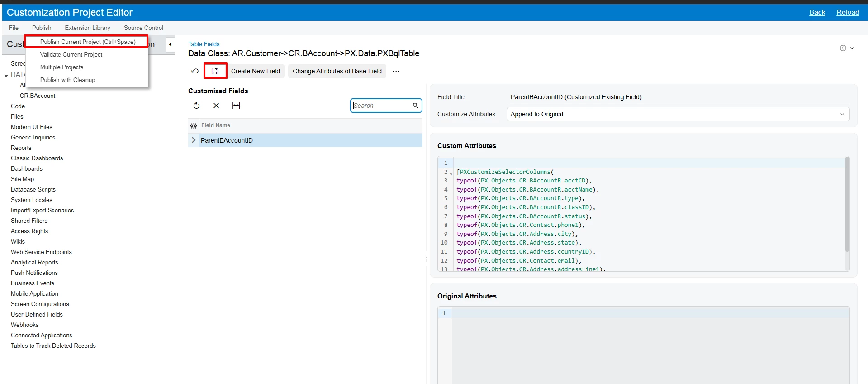The width and height of the screenshot is (868, 384).
Task: Choose Publish with Cleanup
Action: (x=67, y=80)
